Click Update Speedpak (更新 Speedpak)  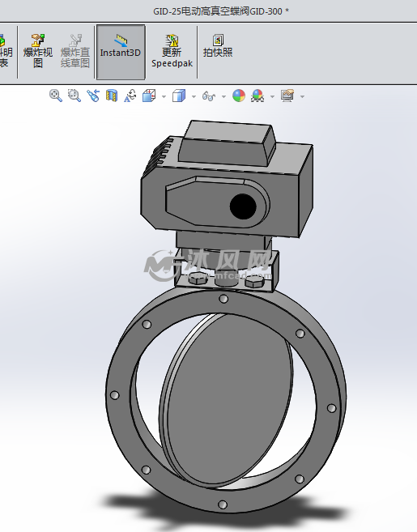172,51
